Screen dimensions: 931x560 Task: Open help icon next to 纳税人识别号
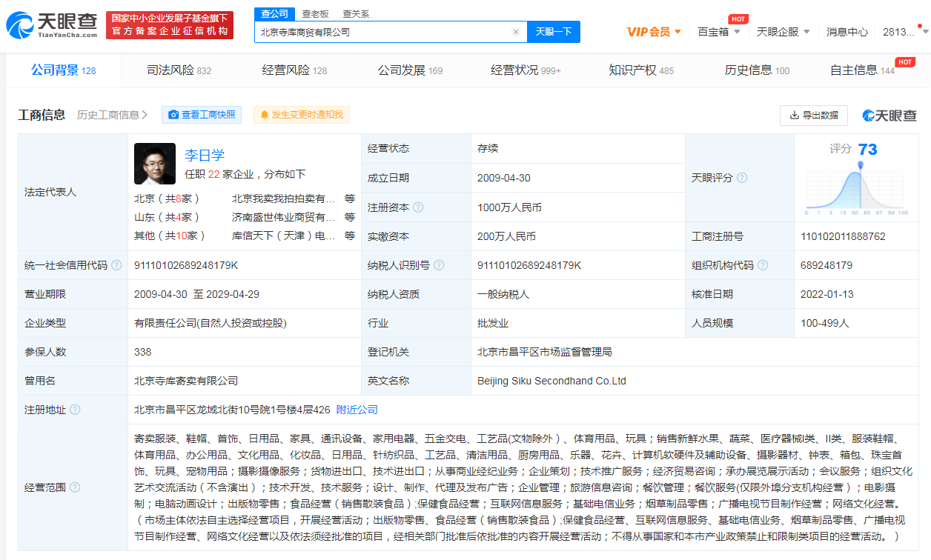[x=439, y=265]
